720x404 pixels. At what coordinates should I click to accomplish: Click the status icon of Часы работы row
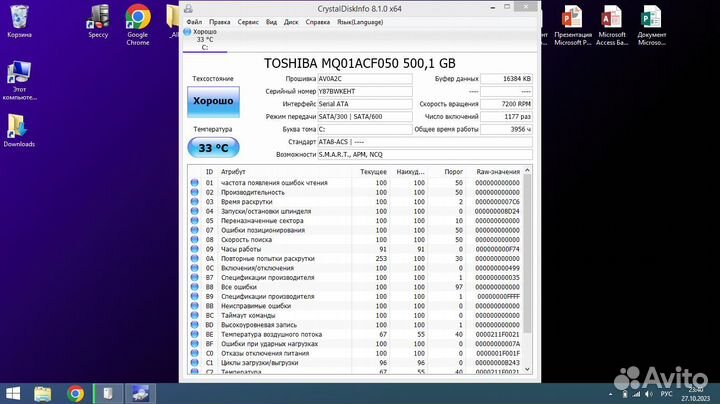tap(195, 249)
